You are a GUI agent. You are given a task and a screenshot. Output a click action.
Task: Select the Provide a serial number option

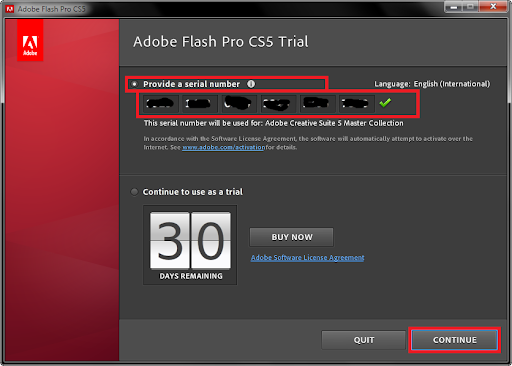(134, 84)
